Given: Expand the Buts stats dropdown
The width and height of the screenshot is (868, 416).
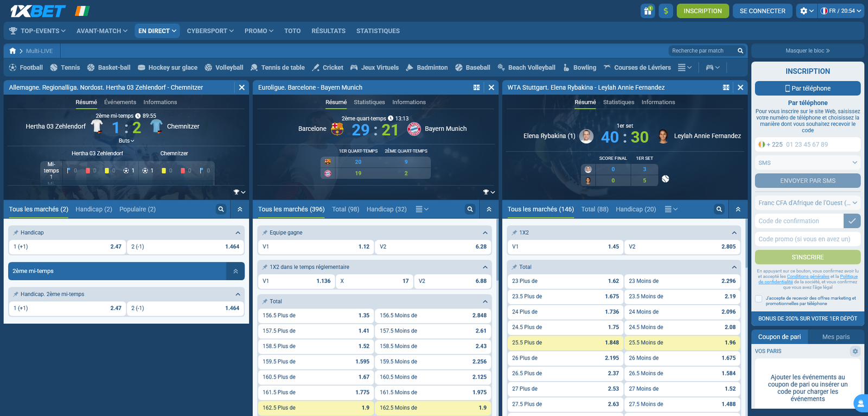Looking at the screenshot, I should coord(126,141).
